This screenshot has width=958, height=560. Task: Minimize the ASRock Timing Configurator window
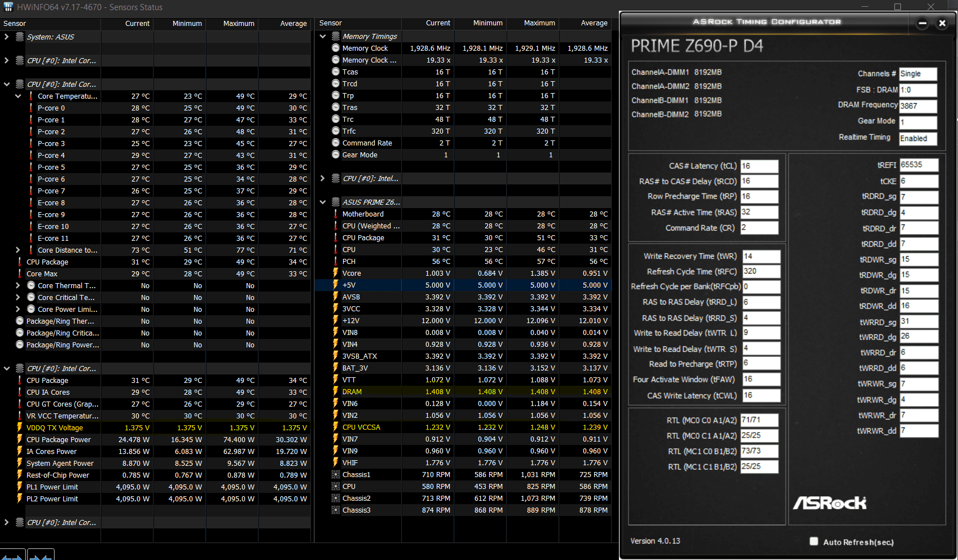922,23
